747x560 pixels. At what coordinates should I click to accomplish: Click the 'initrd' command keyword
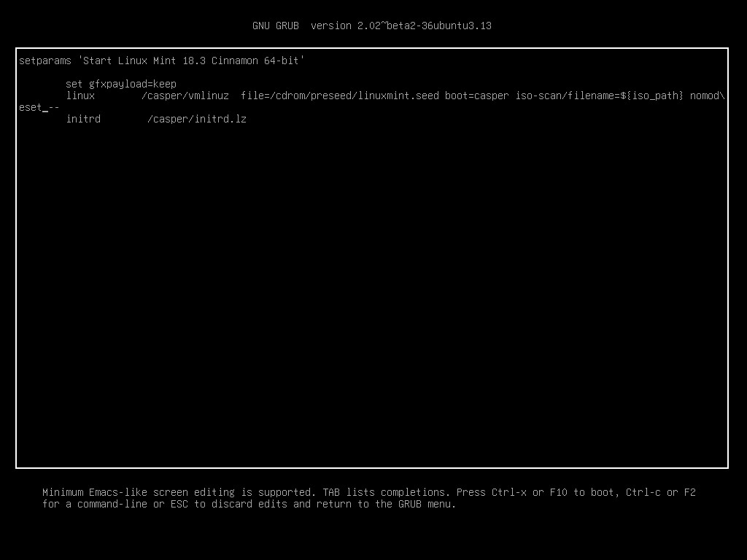coord(83,119)
